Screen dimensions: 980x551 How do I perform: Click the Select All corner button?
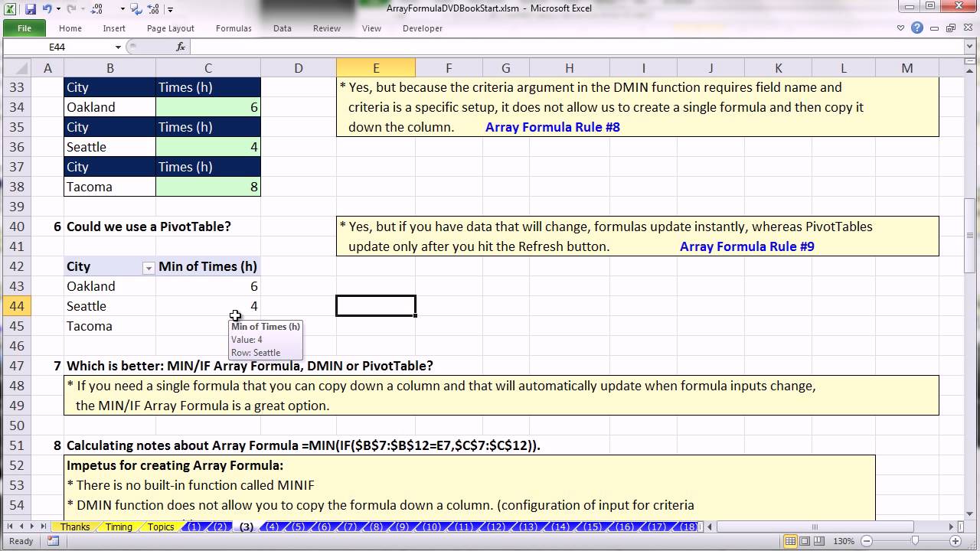17,68
